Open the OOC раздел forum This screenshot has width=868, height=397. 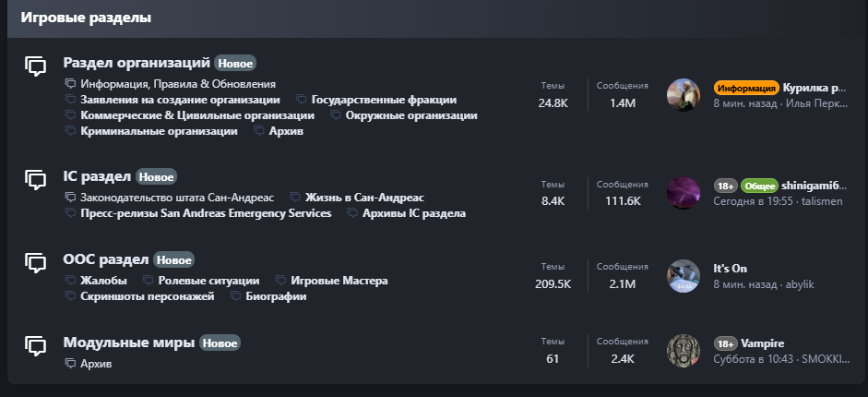point(106,259)
